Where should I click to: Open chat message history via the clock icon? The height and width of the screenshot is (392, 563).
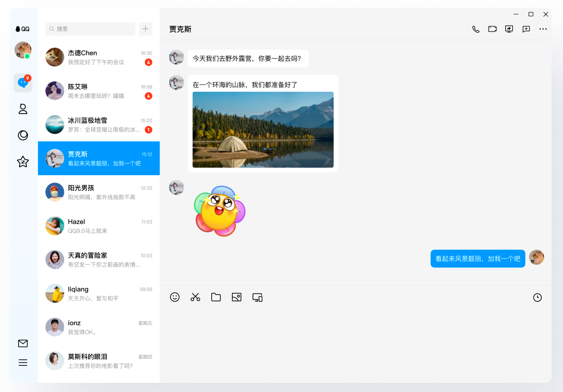[537, 297]
